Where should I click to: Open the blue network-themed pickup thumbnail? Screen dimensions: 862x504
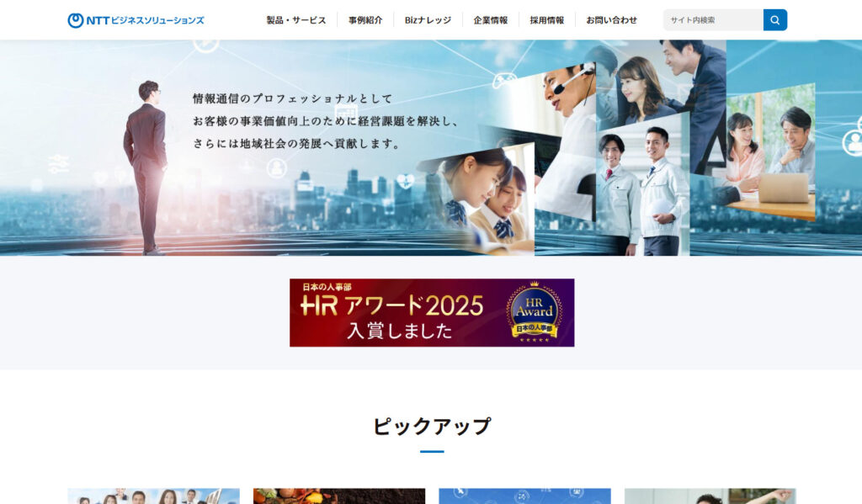524,496
